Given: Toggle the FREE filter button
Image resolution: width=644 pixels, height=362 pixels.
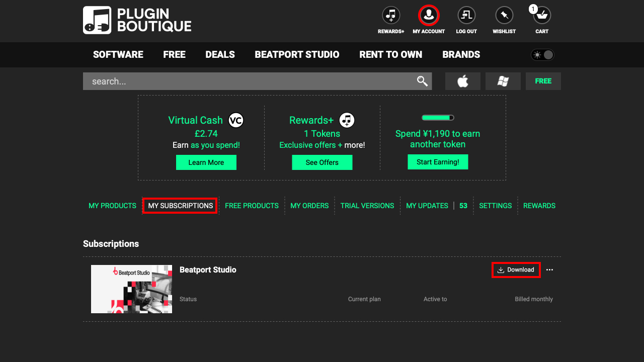Looking at the screenshot, I should [x=543, y=81].
